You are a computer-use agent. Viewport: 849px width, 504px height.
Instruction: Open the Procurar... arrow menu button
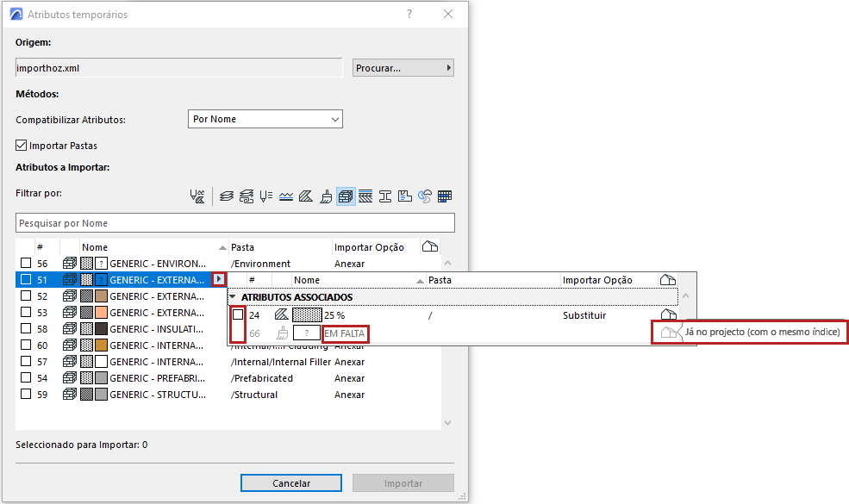tap(403, 68)
